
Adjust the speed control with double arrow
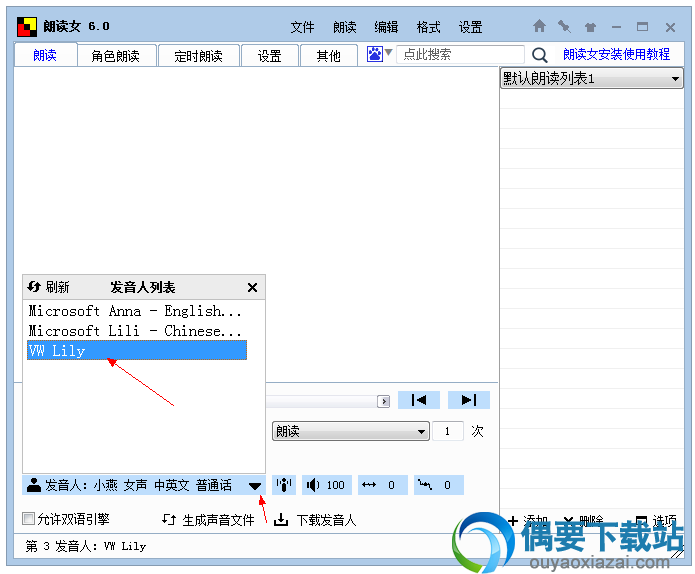click(383, 485)
